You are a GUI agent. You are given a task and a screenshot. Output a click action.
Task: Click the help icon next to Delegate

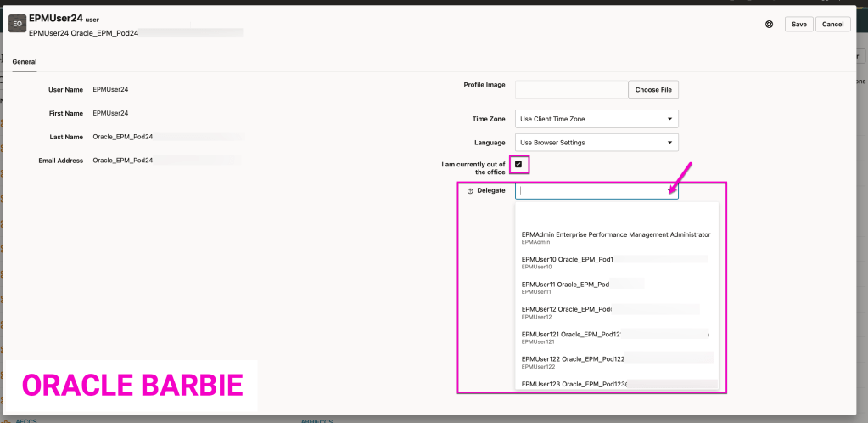470,191
